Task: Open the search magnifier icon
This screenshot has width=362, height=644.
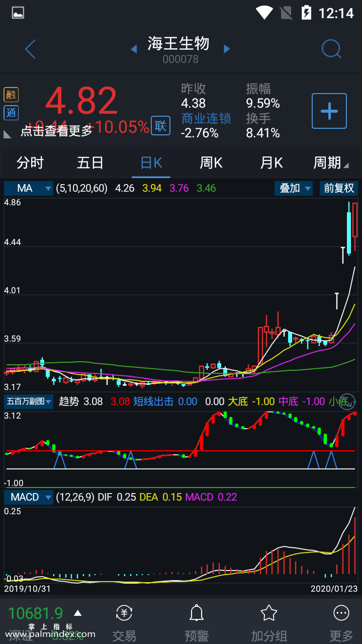Action: point(331,49)
